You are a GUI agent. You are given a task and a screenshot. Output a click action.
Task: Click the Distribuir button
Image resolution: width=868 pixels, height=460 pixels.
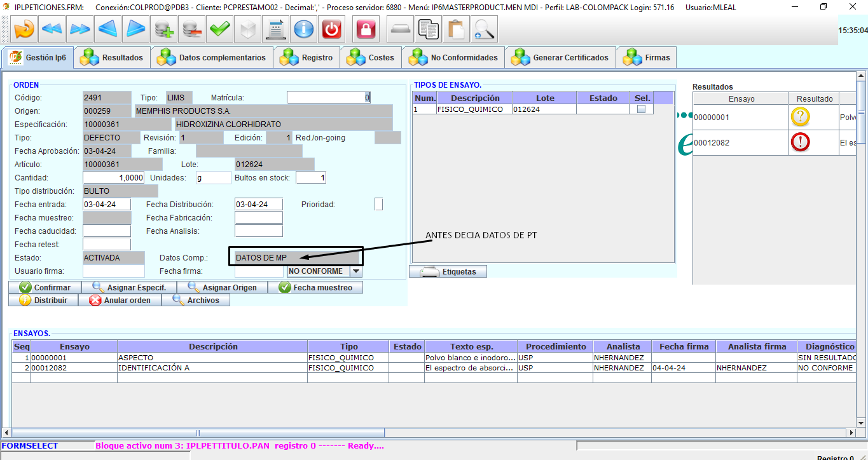[x=43, y=300]
